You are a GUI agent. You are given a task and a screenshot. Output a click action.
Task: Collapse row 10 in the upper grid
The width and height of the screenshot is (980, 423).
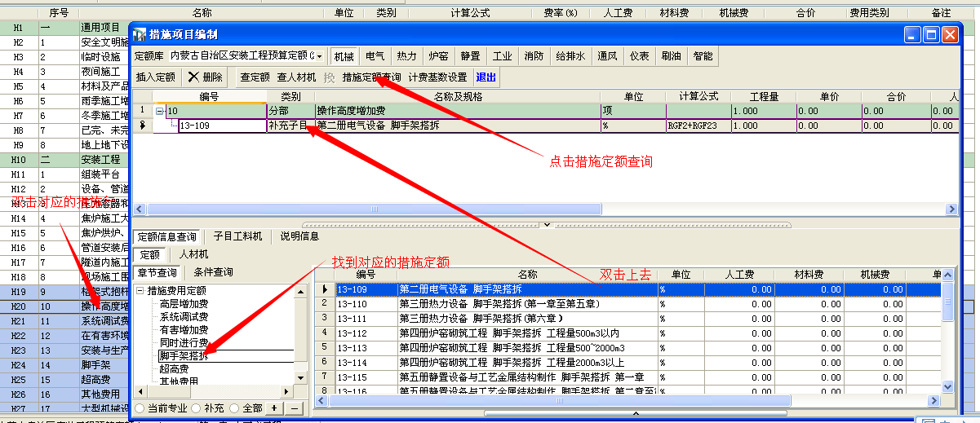[x=160, y=112]
